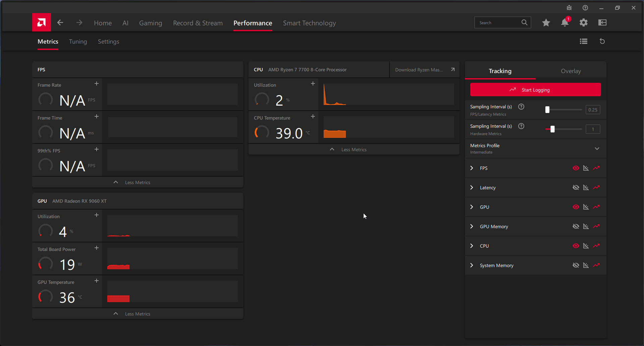Open the settings gear icon
Viewport: 644px width, 346px height.
pos(584,22)
